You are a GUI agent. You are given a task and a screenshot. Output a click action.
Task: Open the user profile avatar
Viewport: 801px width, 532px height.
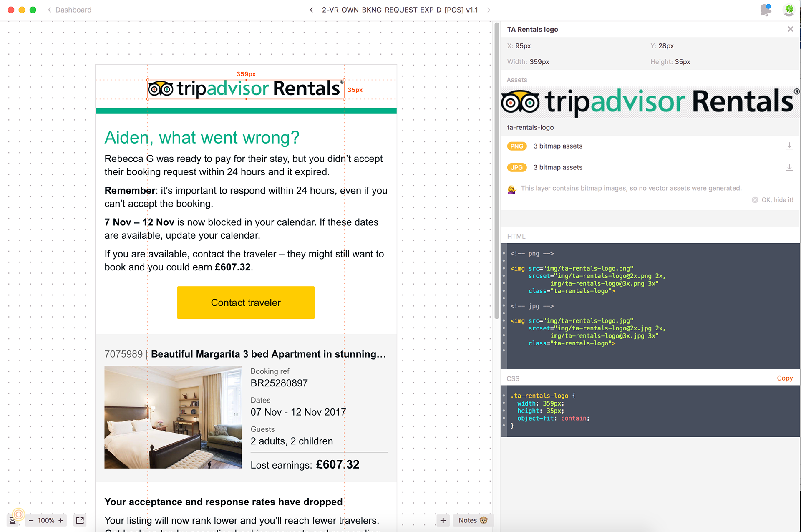pos(788,10)
